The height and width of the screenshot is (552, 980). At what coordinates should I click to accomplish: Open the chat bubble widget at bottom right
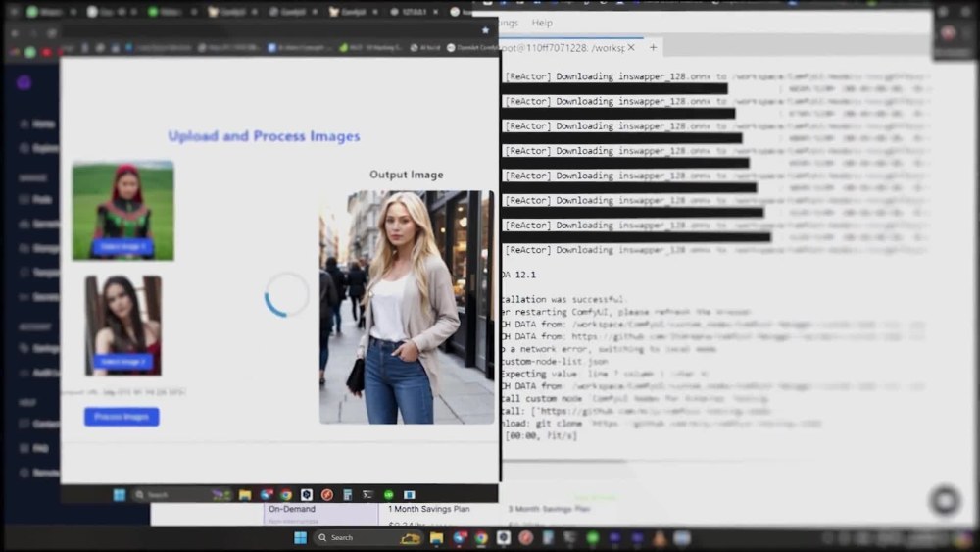tap(945, 500)
